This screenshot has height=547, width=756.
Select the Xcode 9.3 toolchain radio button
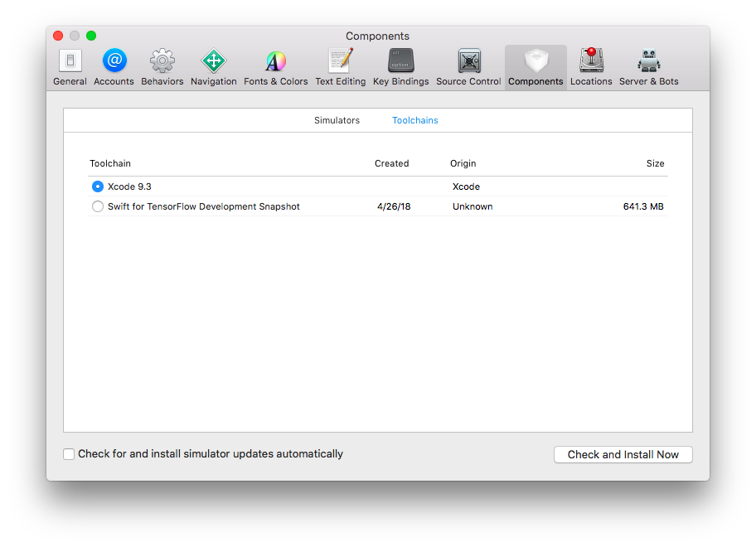coord(98,186)
